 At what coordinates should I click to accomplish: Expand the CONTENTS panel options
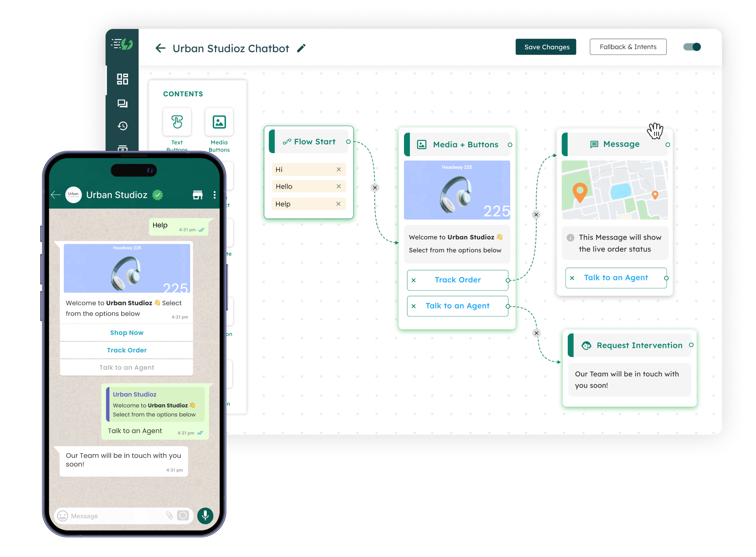[183, 93]
